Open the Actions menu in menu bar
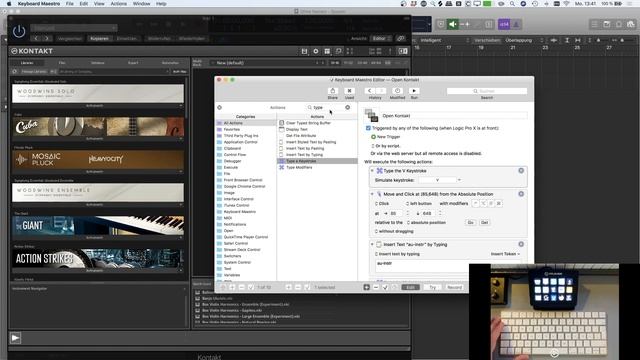 (118, 4)
